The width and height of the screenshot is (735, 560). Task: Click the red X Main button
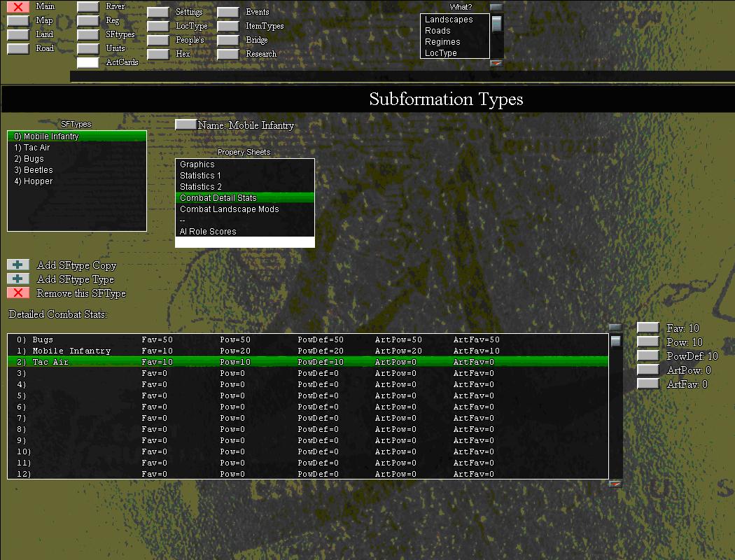(18, 6)
